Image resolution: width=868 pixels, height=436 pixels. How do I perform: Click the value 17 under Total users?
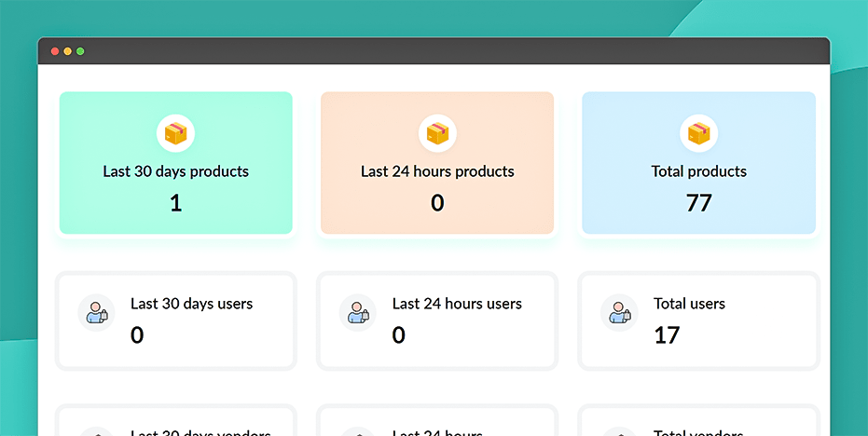click(x=667, y=335)
